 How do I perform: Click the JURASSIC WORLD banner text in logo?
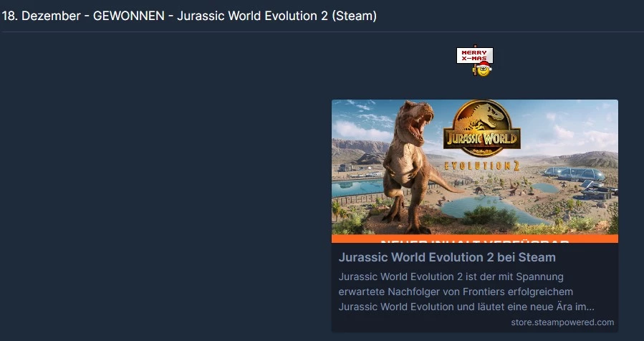pyautogui.click(x=482, y=138)
